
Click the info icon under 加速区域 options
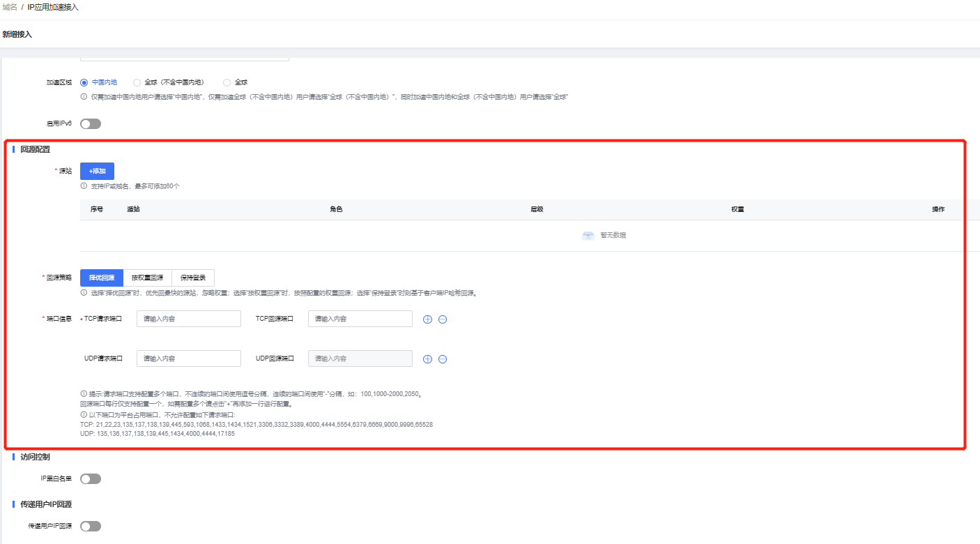point(84,97)
